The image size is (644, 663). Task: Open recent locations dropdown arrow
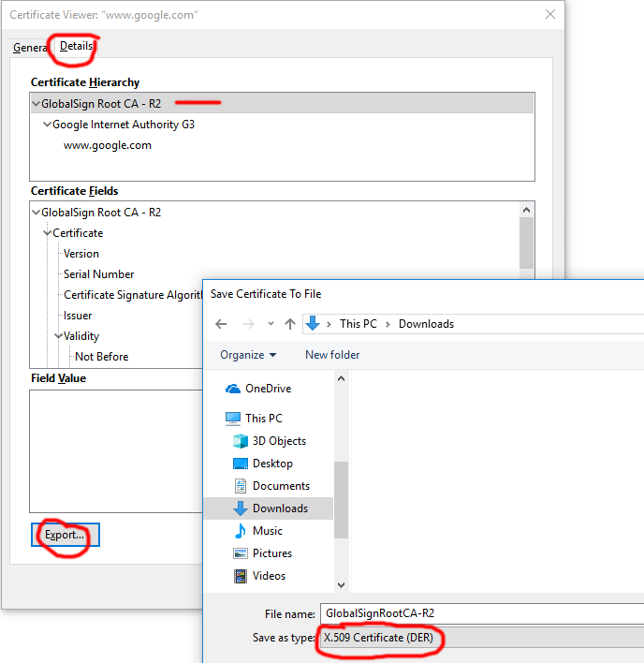click(x=271, y=324)
